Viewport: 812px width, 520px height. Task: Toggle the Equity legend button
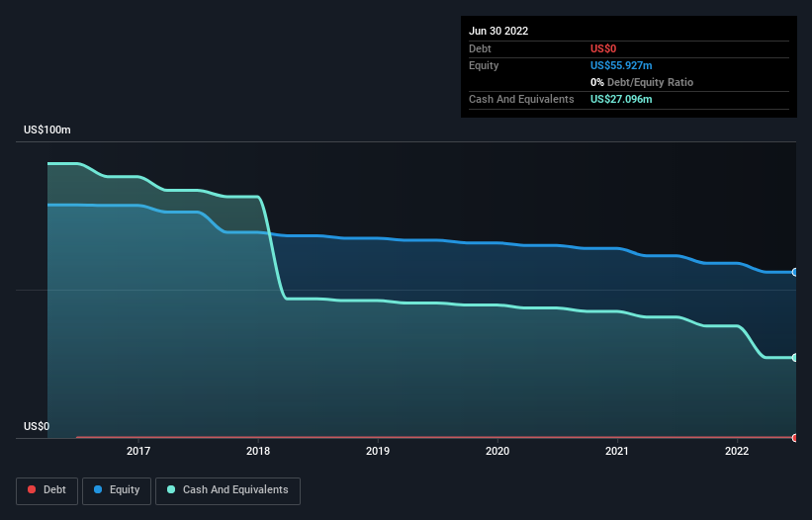[117, 490]
